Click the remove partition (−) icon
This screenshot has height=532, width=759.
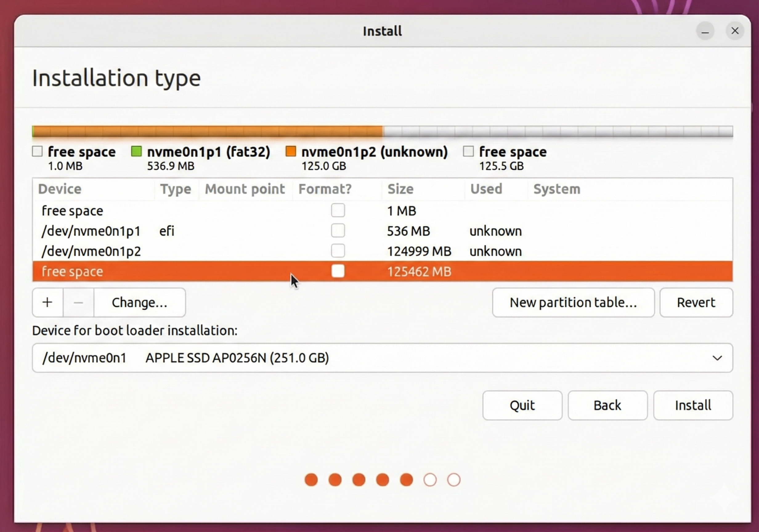point(78,302)
